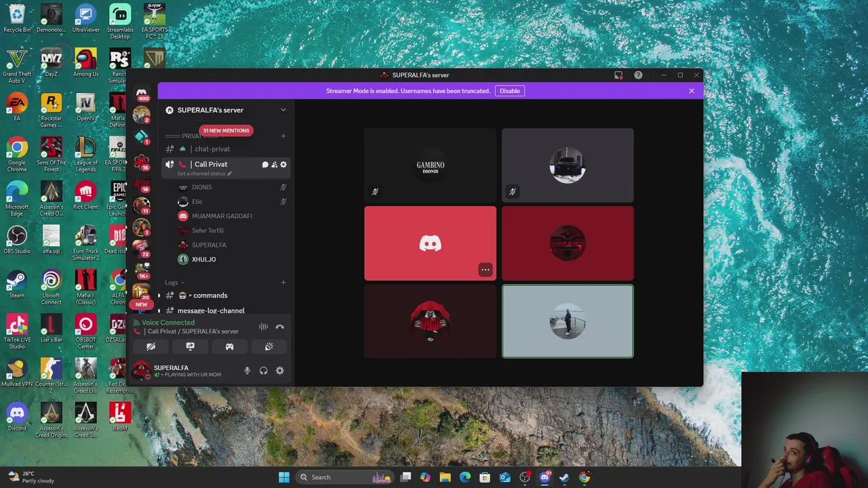Disconnect from the voice call
This screenshot has width=868, height=488.
tap(279, 327)
